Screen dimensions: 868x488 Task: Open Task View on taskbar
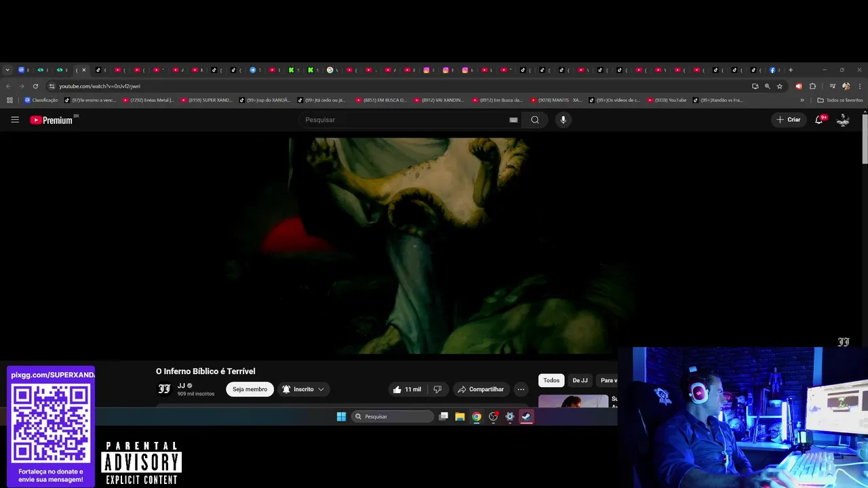point(443,417)
